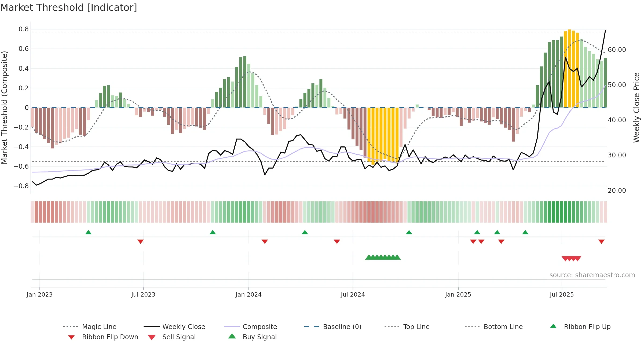Click the Market Threshold [Indicator] chart title
Image resolution: width=644 pixels, height=362 pixels.
pyautogui.click(x=69, y=8)
